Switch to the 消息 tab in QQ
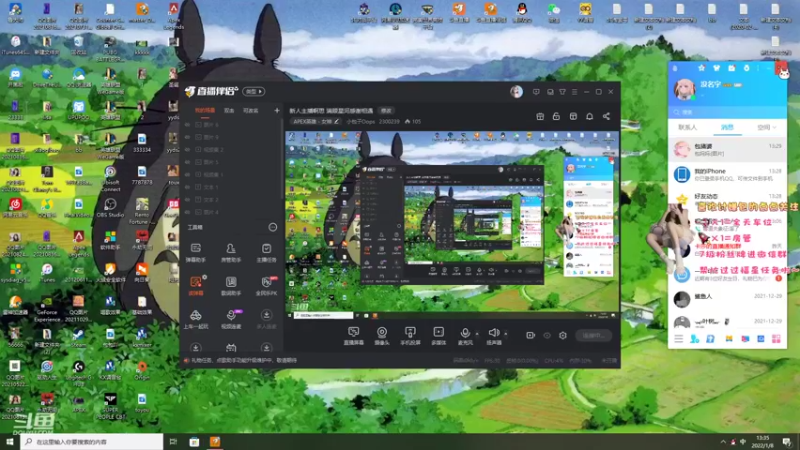The height and width of the screenshot is (450, 800). (727, 127)
